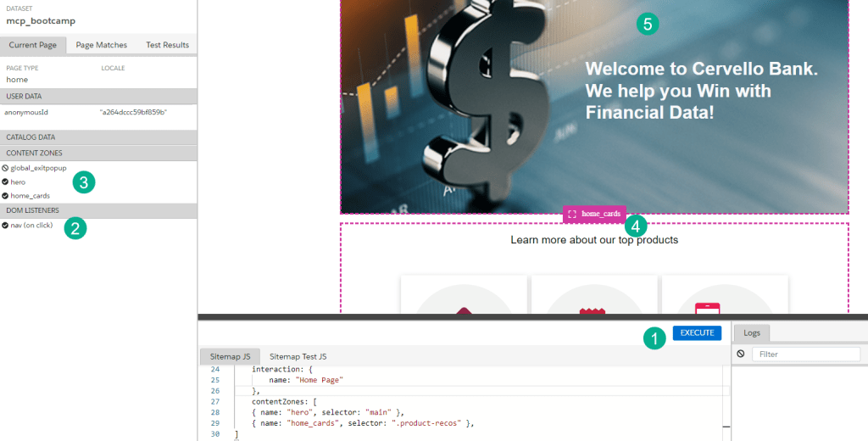
Task: Click the green number 5 annotation badge
Action: click(648, 24)
